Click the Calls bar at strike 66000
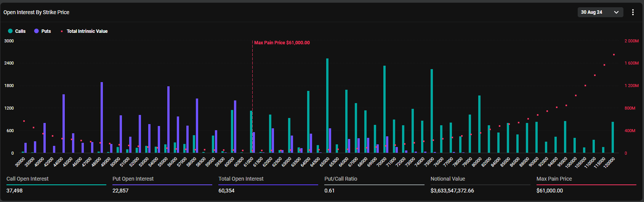The height and width of the screenshot is (202, 644). pos(346,121)
